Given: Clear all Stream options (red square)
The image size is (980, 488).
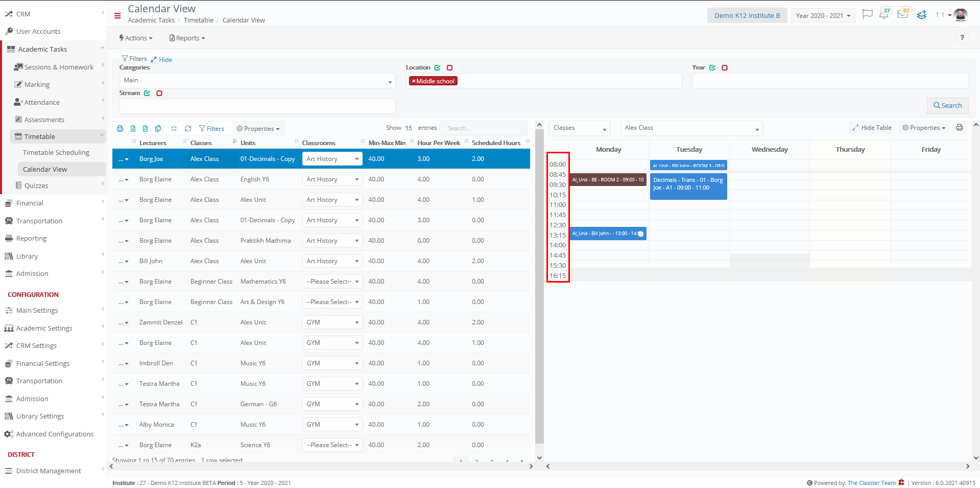Looking at the screenshot, I should coord(159,93).
